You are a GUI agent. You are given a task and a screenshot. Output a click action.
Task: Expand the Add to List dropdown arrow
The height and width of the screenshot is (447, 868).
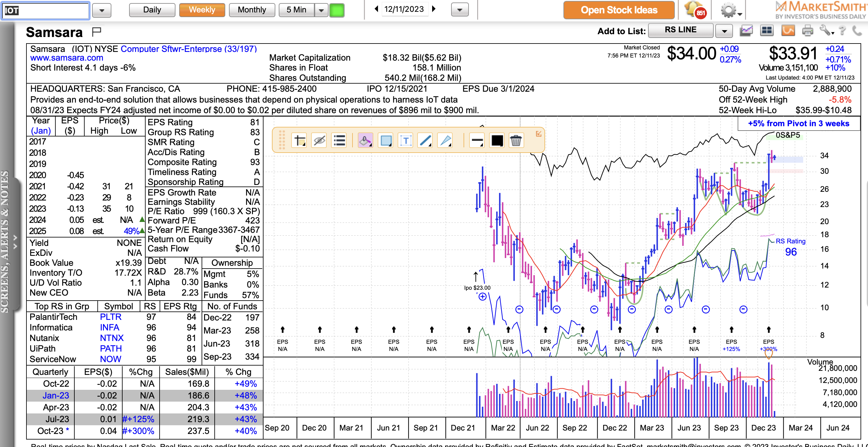pyautogui.click(x=724, y=31)
